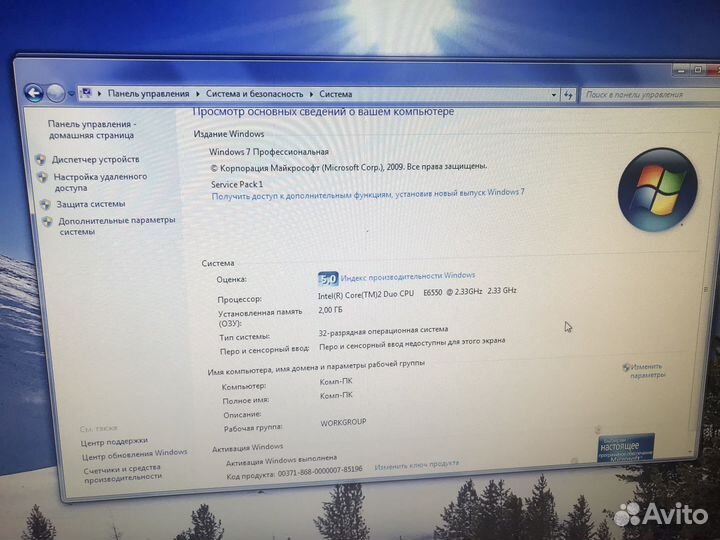Click shield icon next to Настройка удаленного доступа
Viewport: 720px width, 540px height.
click(x=43, y=177)
